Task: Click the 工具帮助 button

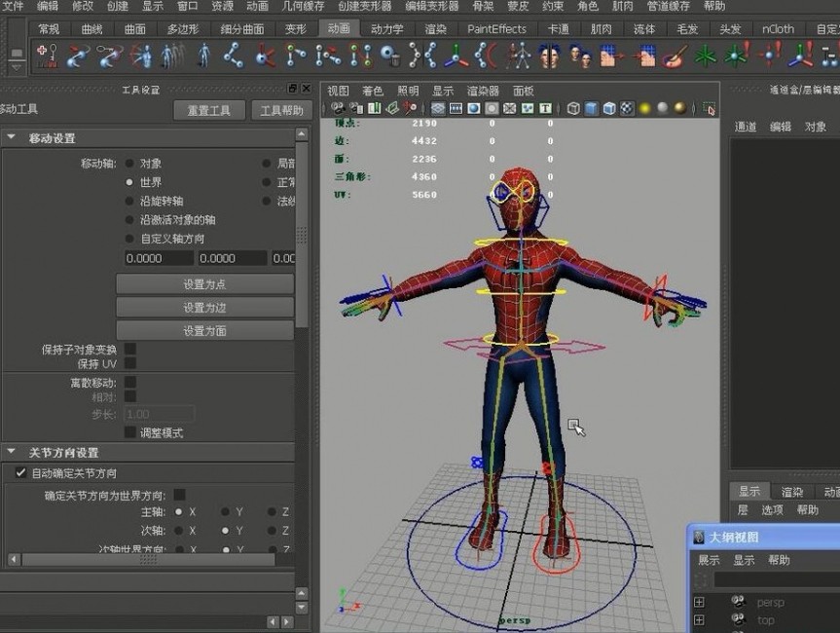Action: click(x=282, y=110)
